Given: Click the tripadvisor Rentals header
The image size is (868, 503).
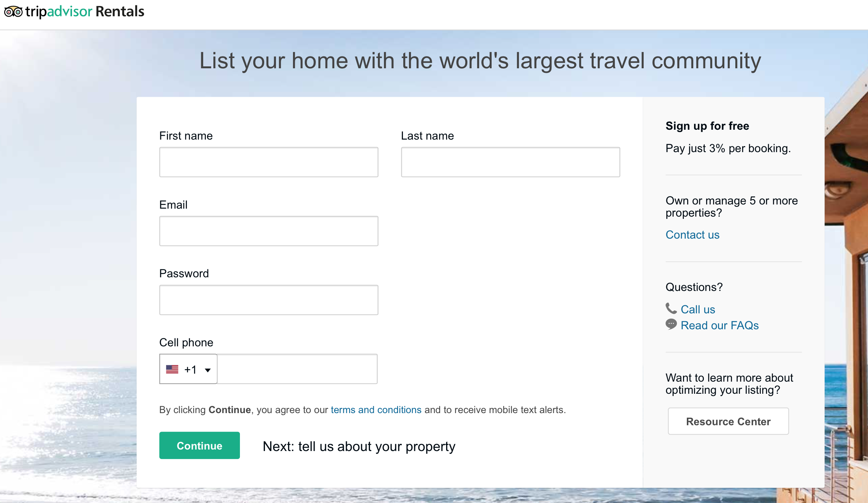Looking at the screenshot, I should tap(74, 11).
